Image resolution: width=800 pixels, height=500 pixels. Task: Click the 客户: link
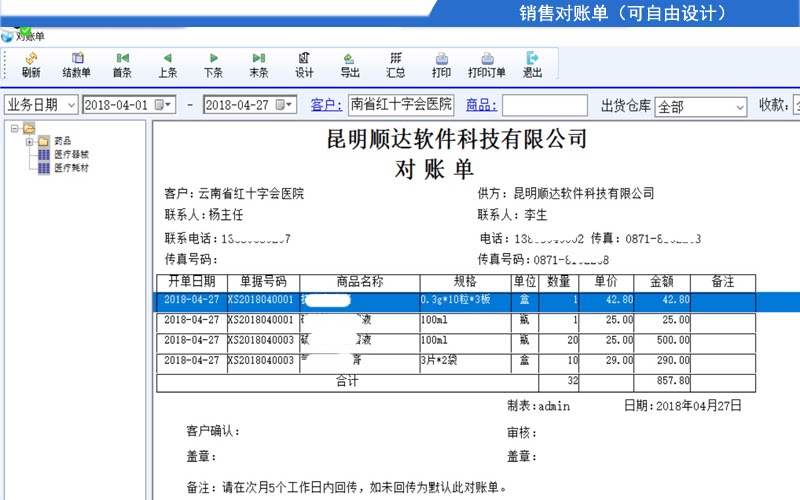(326, 105)
